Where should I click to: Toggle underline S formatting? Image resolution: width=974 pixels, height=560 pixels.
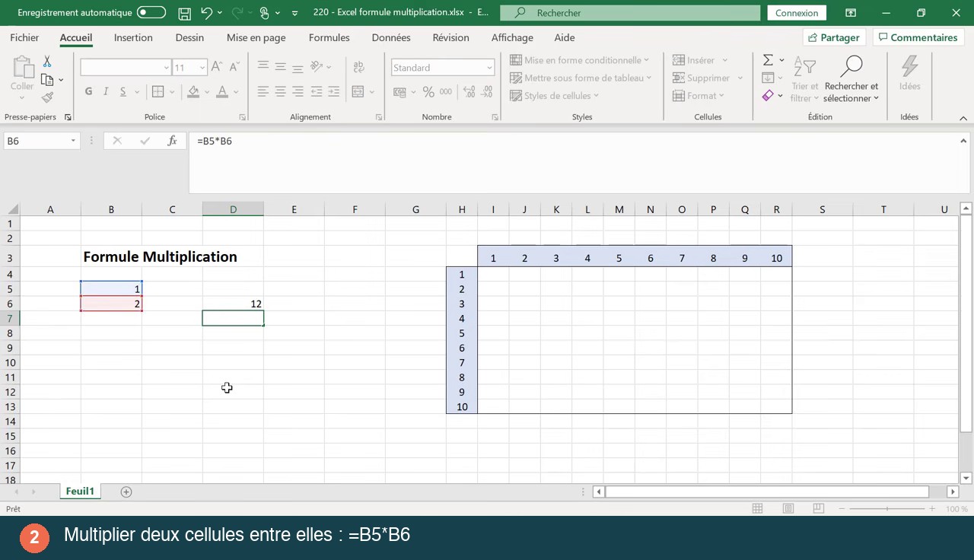(123, 91)
